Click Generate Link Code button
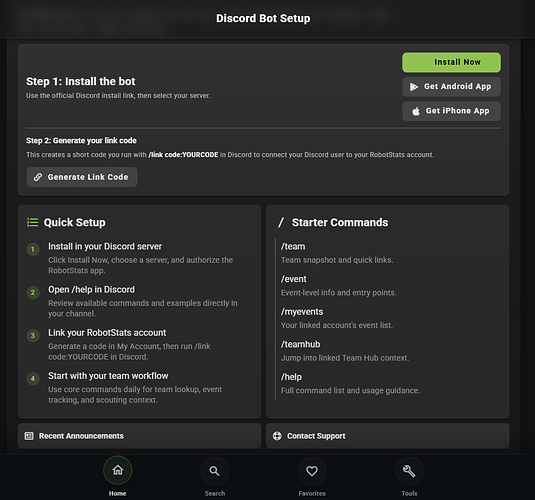 82,177
